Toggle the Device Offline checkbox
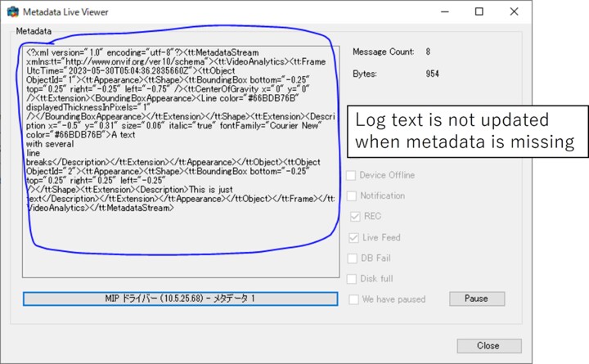The height and width of the screenshot is (364, 589). coord(351,175)
